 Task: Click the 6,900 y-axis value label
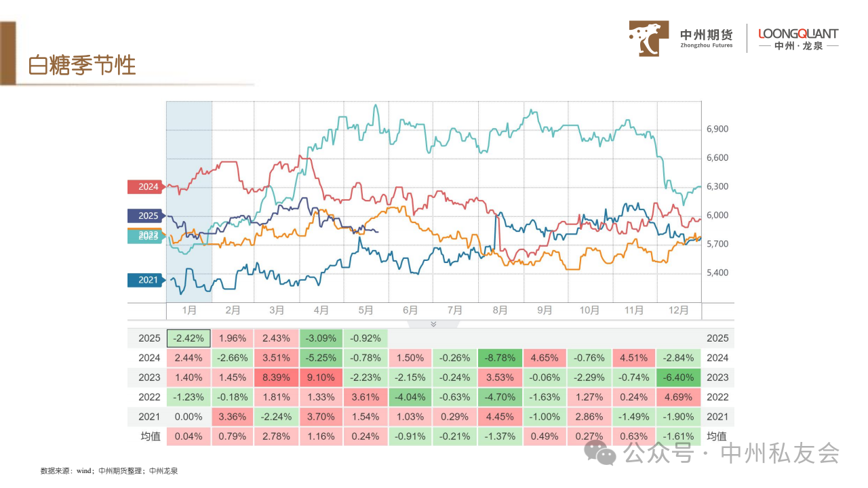(x=717, y=129)
